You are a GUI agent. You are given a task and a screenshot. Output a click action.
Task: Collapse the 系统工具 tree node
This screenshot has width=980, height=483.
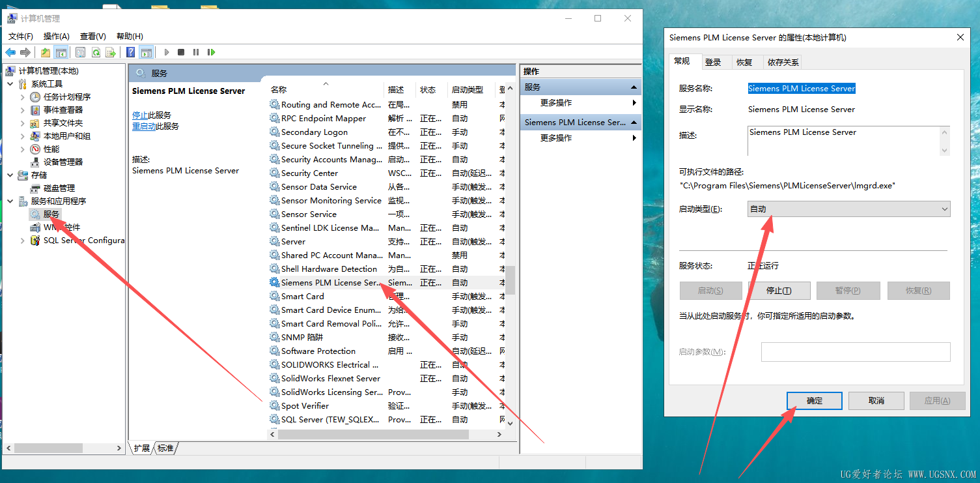(10, 83)
